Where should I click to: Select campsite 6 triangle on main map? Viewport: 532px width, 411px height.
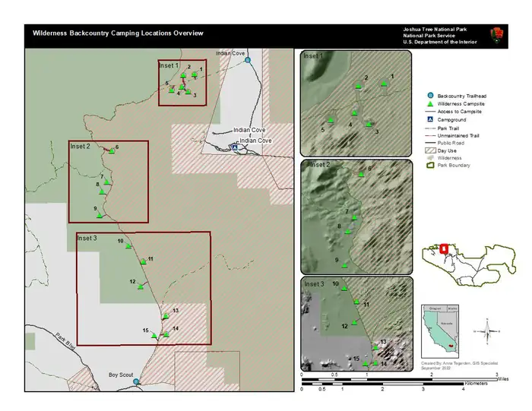coord(112,151)
